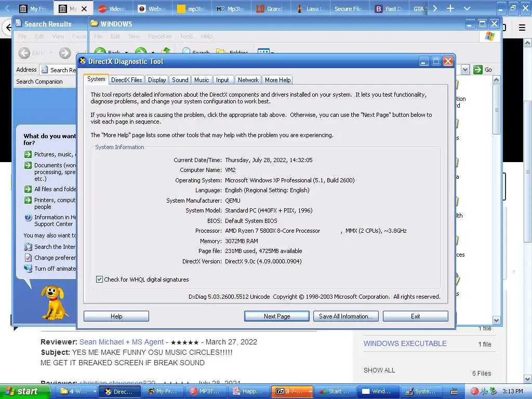The height and width of the screenshot is (399, 532).
Task: Toggle Folders view in WINDOWS window toolbar
Action: click(232, 51)
